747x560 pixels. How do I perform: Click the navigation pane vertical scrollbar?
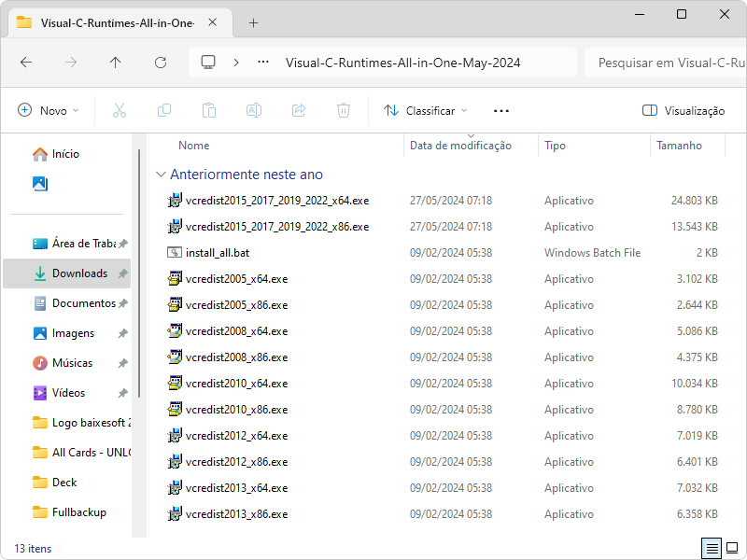(x=139, y=273)
